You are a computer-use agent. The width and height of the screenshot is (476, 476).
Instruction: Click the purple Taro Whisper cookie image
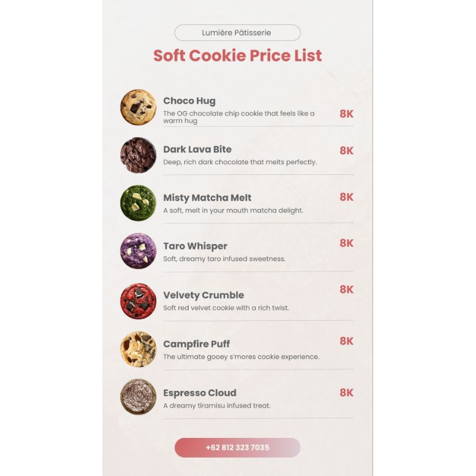(138, 251)
